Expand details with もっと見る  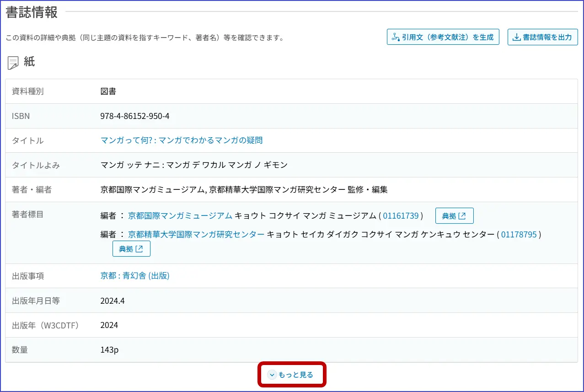click(295, 375)
